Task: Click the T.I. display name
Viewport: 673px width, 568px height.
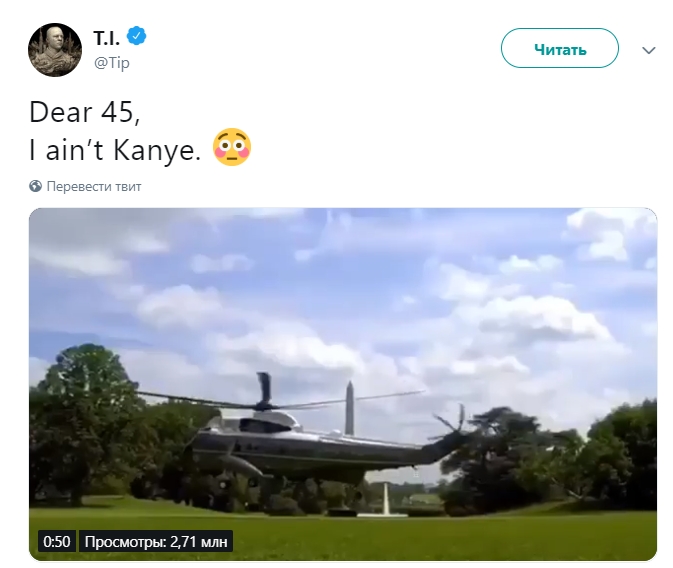Action: click(106, 38)
